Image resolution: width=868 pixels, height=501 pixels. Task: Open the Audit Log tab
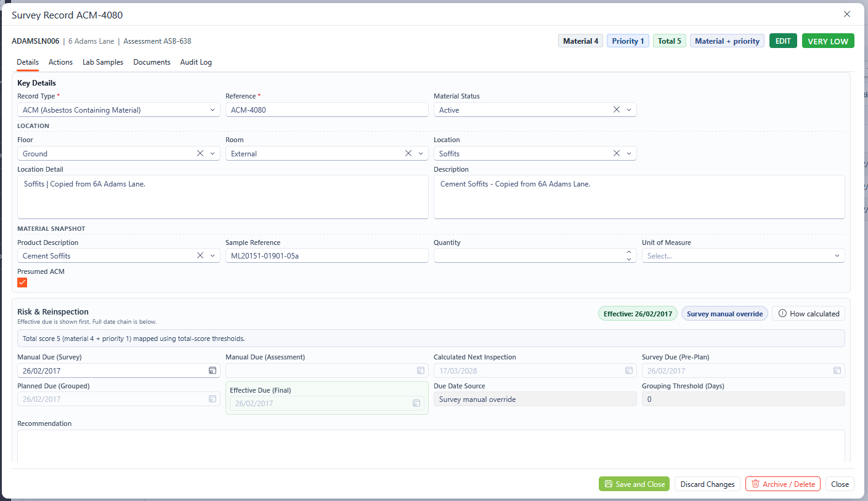pyautogui.click(x=196, y=62)
